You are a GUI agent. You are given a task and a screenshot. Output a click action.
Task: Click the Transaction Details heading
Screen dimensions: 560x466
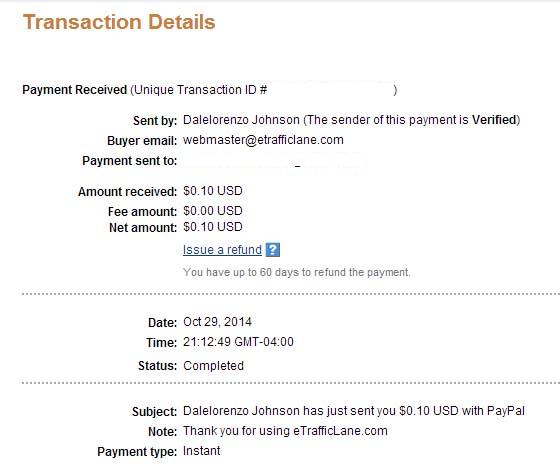[119, 22]
